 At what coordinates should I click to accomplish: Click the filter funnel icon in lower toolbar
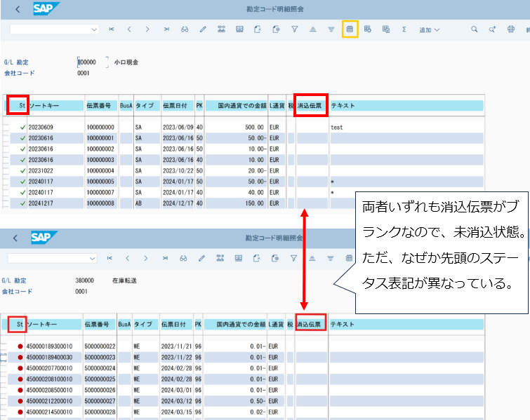tap(295, 258)
